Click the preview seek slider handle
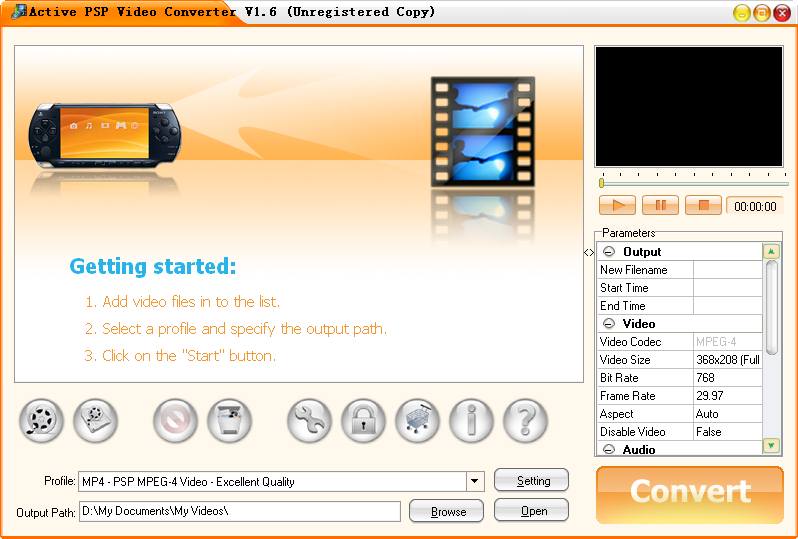Viewport: 798px width, 539px height. 601,183
